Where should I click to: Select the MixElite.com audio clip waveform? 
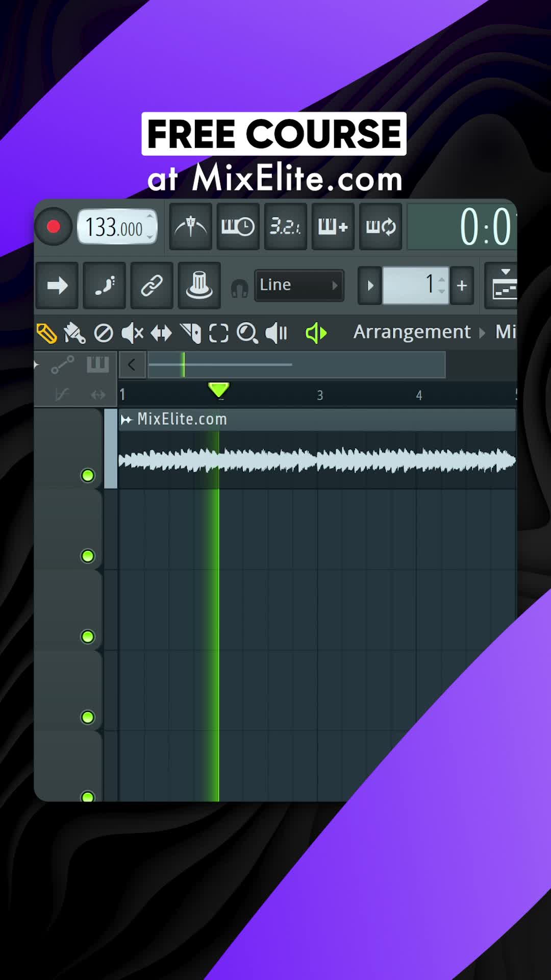coord(317,460)
